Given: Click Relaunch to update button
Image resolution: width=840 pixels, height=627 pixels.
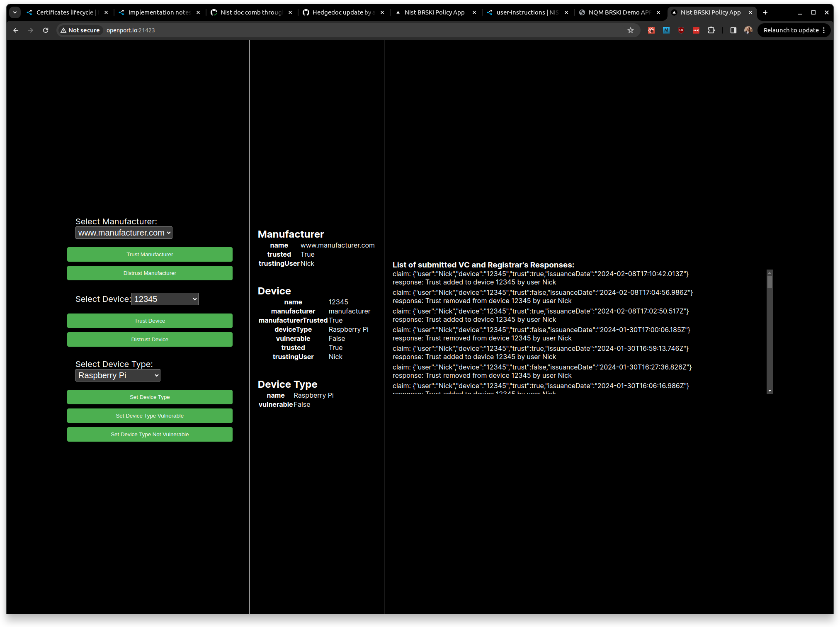Looking at the screenshot, I should tap(794, 30).
